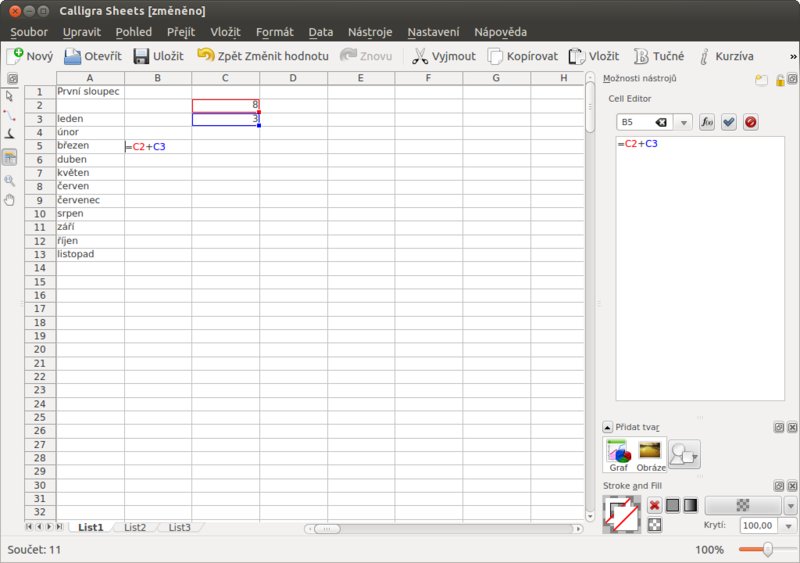Float the toolbox using its dock icon
800x563 pixels.
point(12,79)
